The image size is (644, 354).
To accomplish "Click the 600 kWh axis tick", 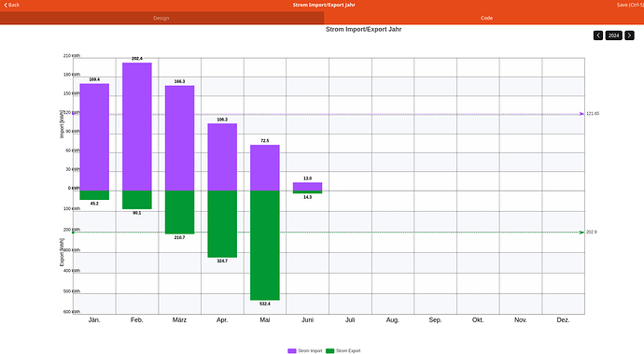I will point(72,312).
